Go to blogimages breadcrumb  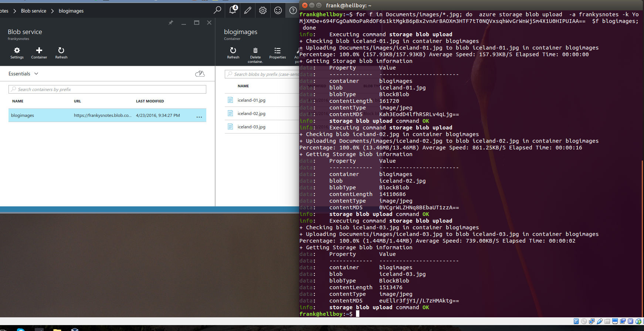tap(71, 11)
